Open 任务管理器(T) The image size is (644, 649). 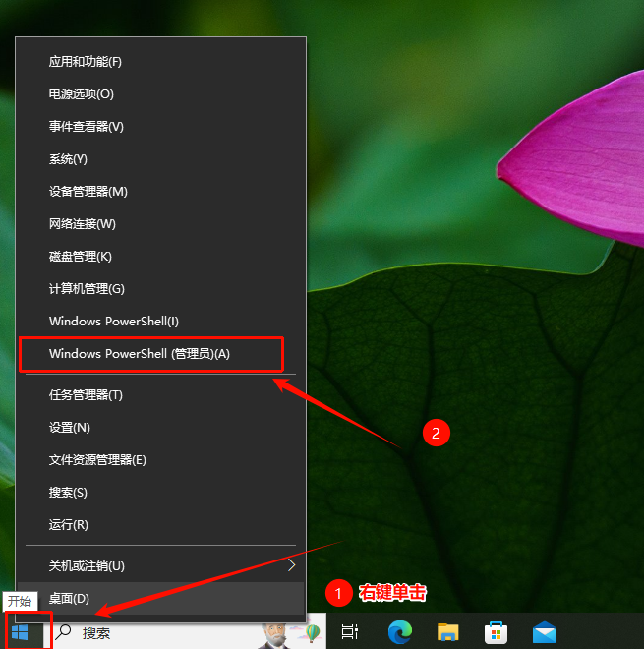pyautogui.click(x=160, y=395)
